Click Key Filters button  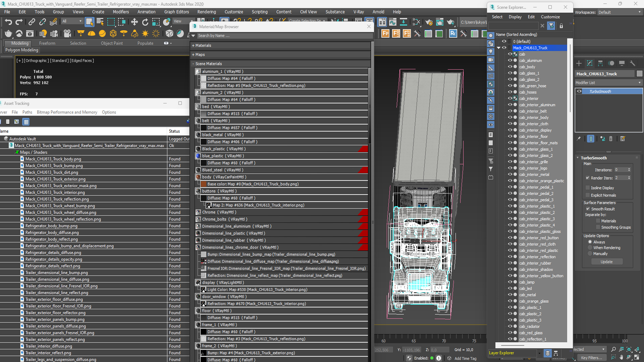[592, 358]
